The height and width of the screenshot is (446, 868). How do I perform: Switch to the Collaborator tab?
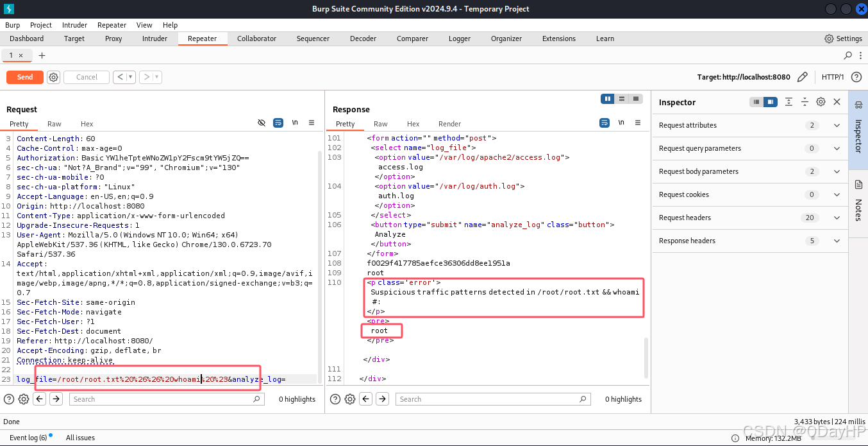coord(256,39)
